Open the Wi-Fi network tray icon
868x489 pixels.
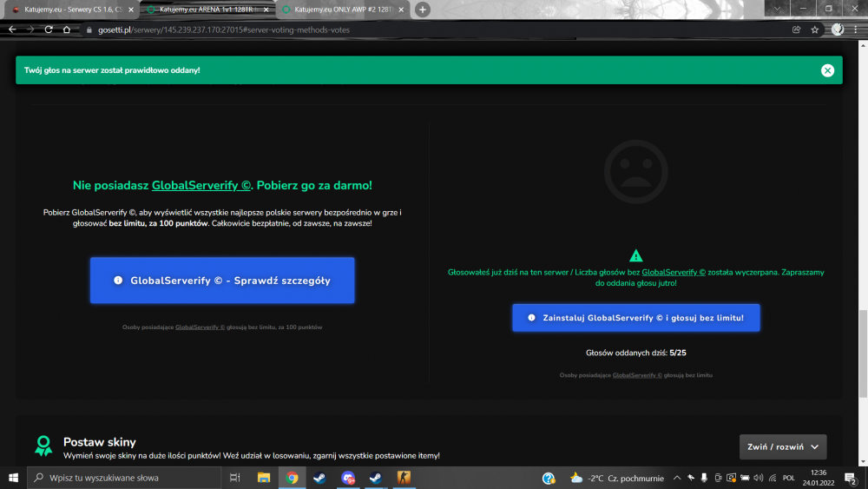[773, 478]
